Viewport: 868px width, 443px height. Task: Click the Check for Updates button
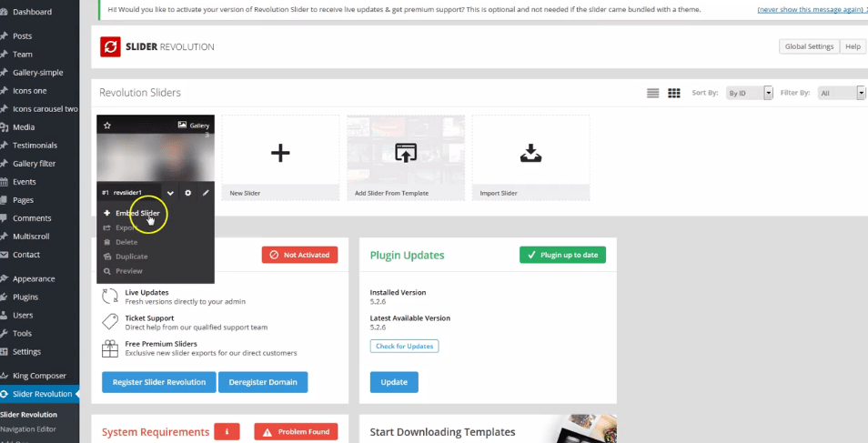click(404, 347)
